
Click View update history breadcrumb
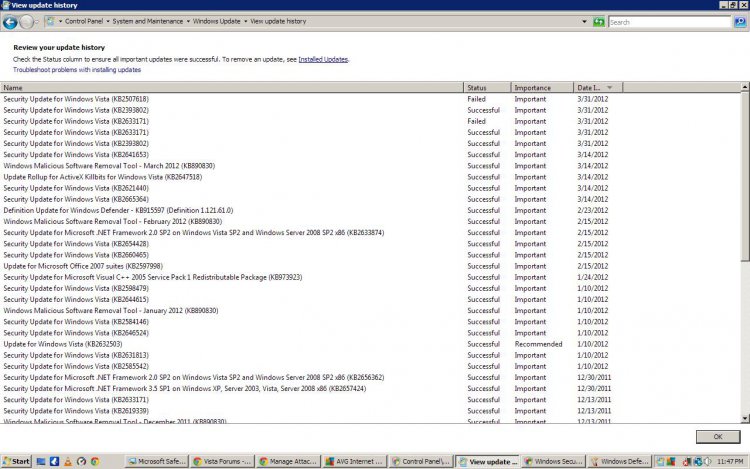point(278,21)
